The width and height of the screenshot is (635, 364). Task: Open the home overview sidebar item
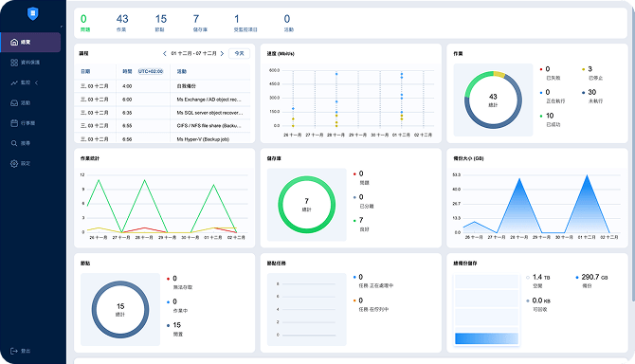[30, 42]
